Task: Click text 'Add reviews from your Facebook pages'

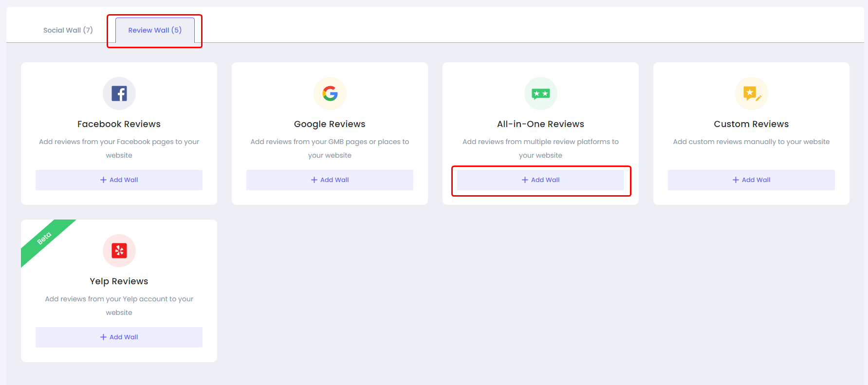Action: (x=106, y=142)
